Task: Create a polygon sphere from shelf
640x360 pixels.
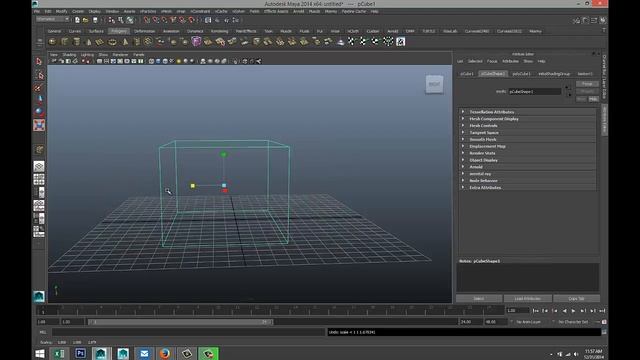Action: (52, 42)
